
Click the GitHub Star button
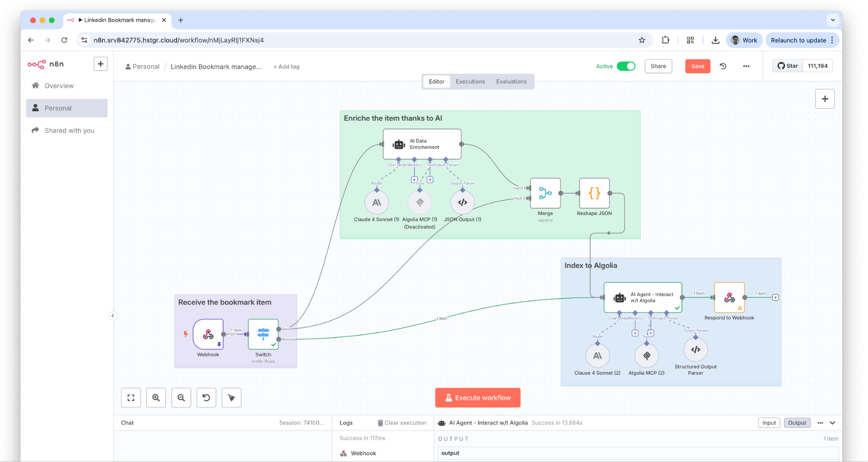pos(788,66)
